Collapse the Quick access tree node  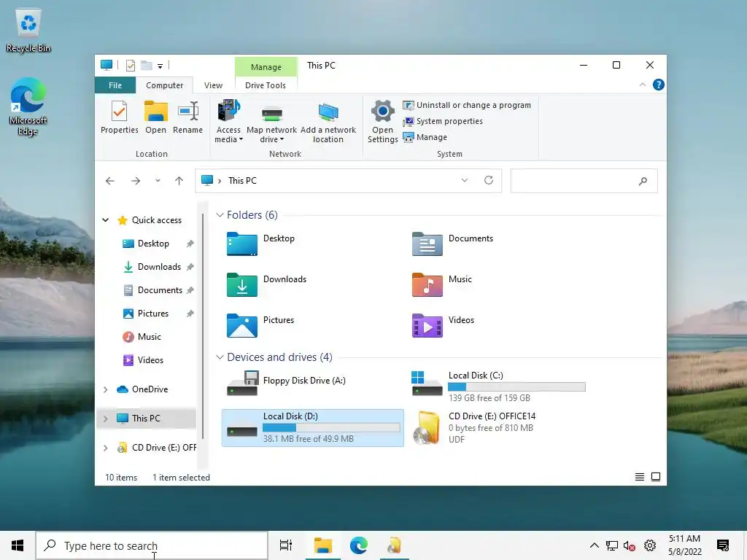pyautogui.click(x=105, y=220)
